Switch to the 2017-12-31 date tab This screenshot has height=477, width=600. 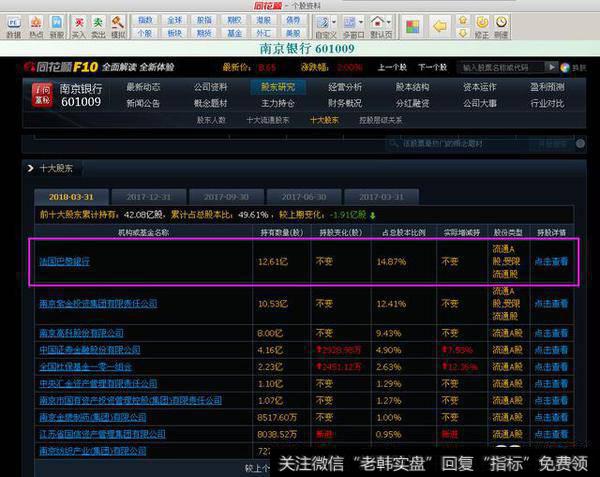coord(148,197)
